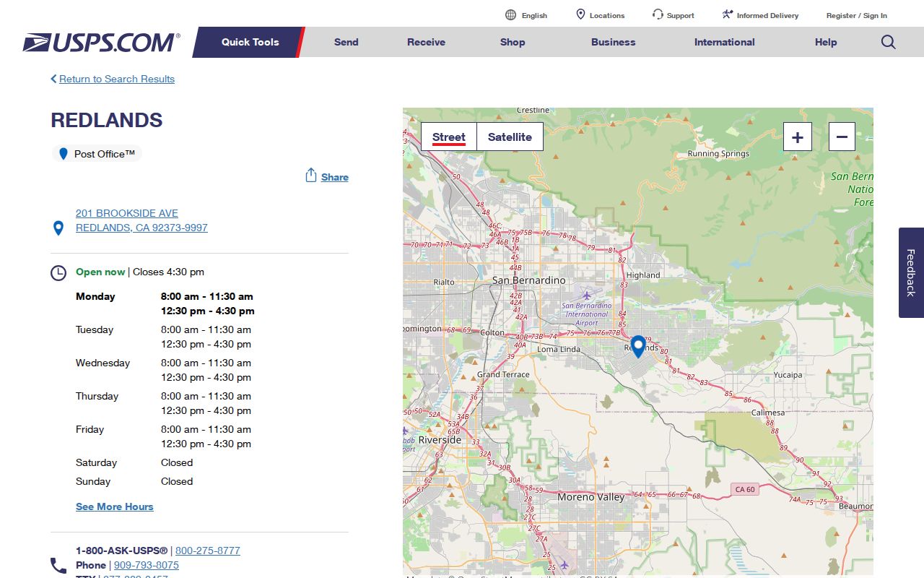Image resolution: width=924 pixels, height=578 pixels.
Task: Zoom in the map with plus
Action: 798,137
